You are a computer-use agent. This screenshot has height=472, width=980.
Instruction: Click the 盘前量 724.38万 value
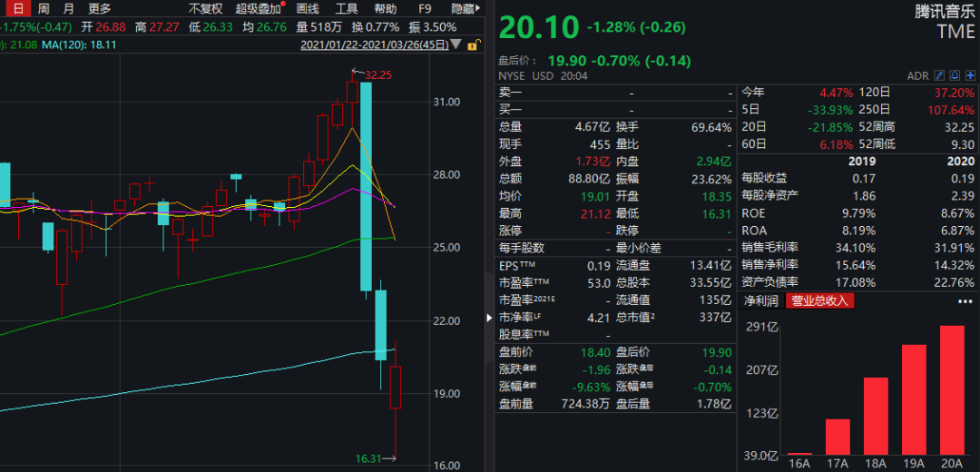pos(586,404)
